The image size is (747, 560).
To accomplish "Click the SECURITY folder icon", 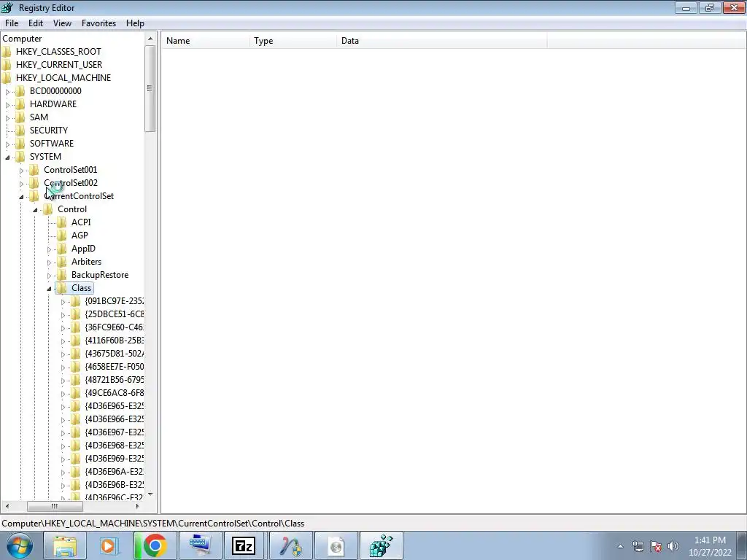I will click(20, 131).
